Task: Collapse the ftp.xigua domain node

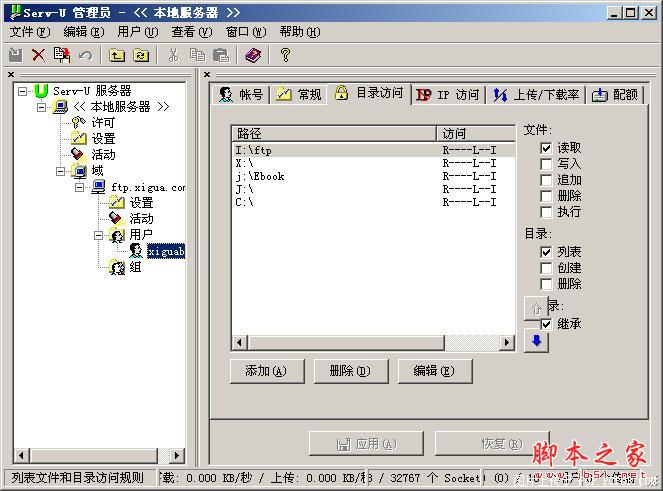Action: [x=79, y=187]
